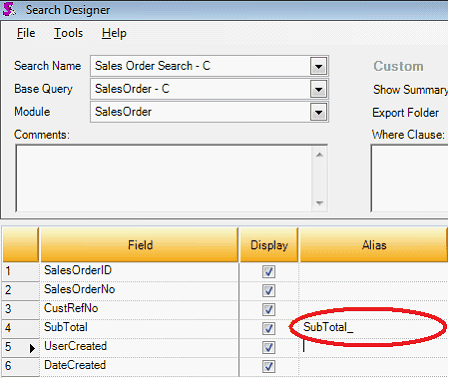
Task: Click the Comments scrollbar up arrow
Action: 319,155
